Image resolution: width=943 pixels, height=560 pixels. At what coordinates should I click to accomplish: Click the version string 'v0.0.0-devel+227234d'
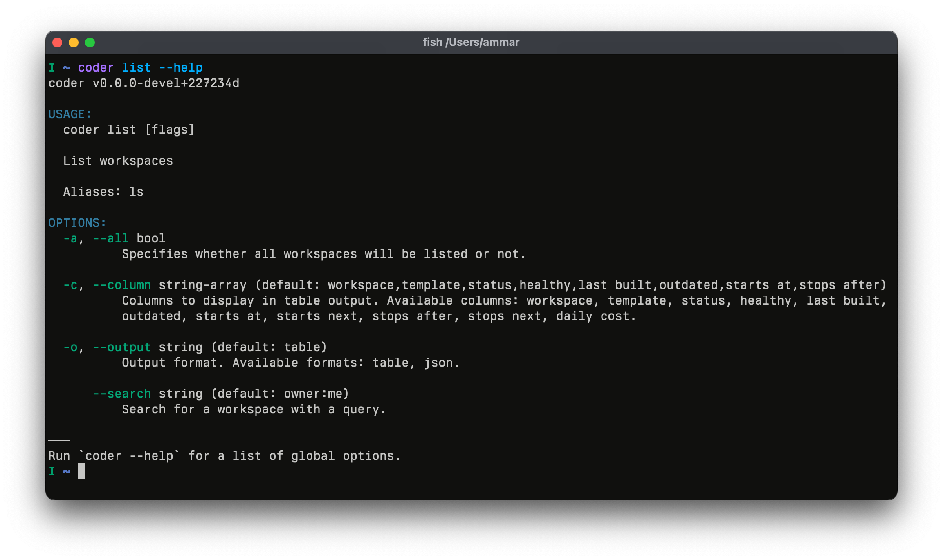tap(166, 83)
